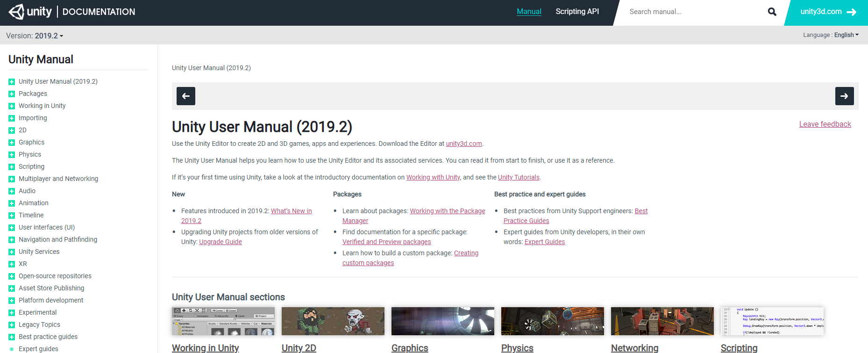Expand the Animation plus icon
Screen dimensions: 868x353
(12, 203)
